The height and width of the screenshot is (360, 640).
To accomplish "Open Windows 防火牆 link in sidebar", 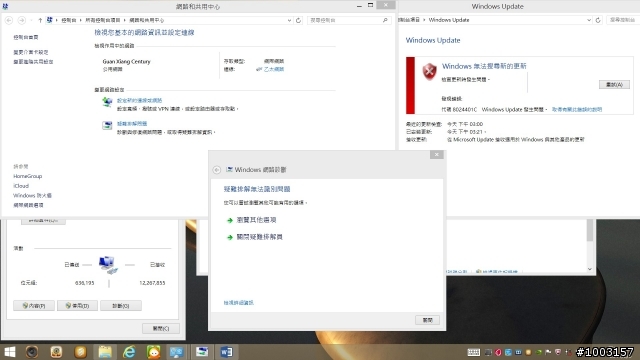I will [32, 196].
